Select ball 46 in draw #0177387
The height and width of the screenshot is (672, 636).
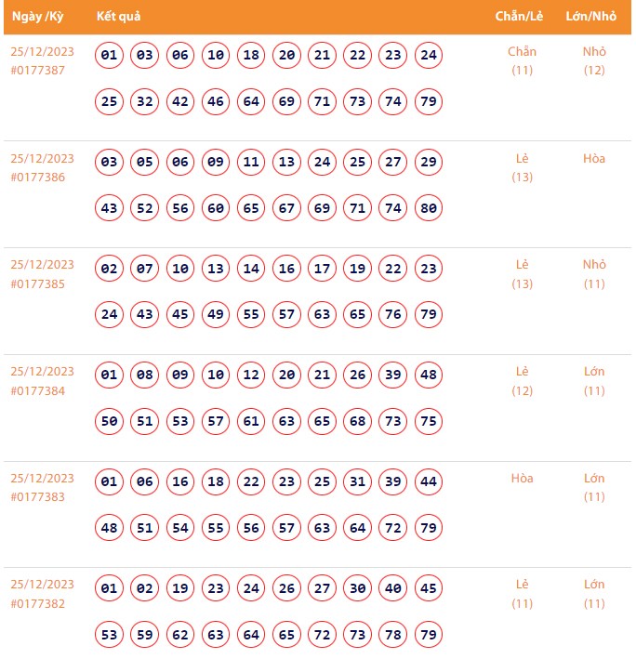[216, 101]
